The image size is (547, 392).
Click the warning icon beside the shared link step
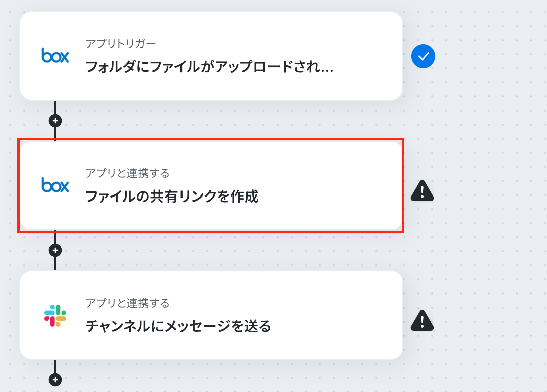[x=422, y=191]
